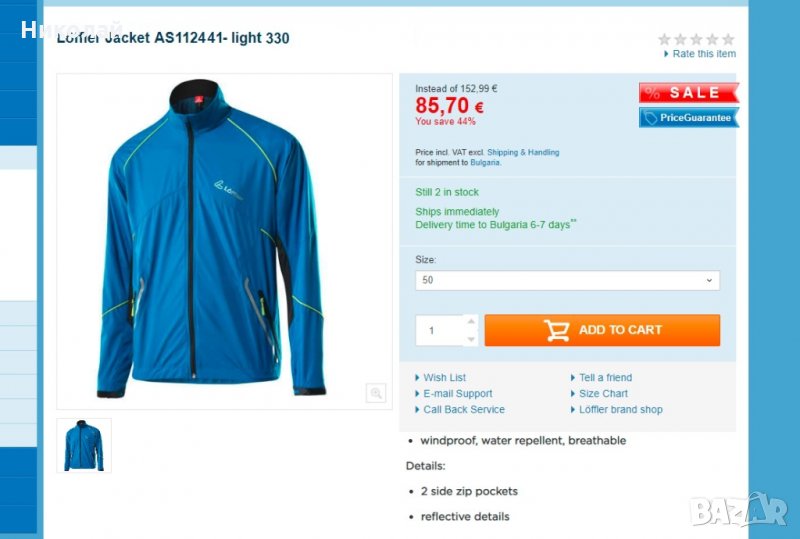Increase quantity with the up arrow
The image size is (800, 539).
click(471, 322)
